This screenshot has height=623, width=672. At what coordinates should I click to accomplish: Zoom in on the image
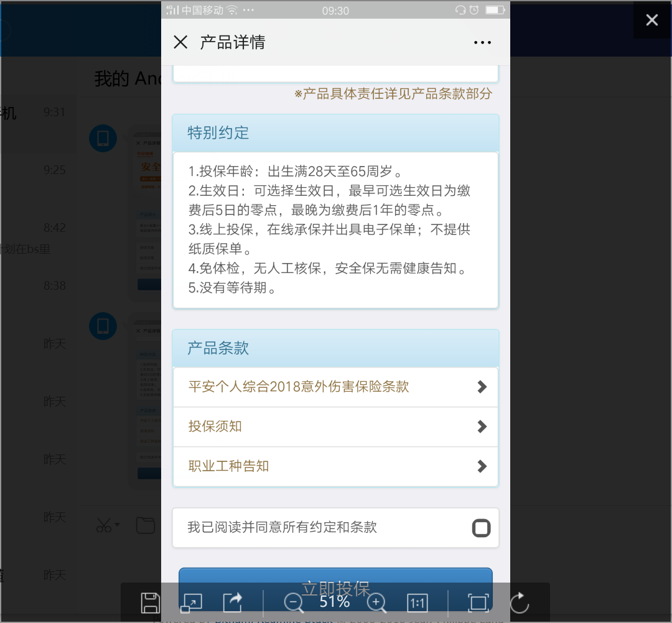point(376,603)
